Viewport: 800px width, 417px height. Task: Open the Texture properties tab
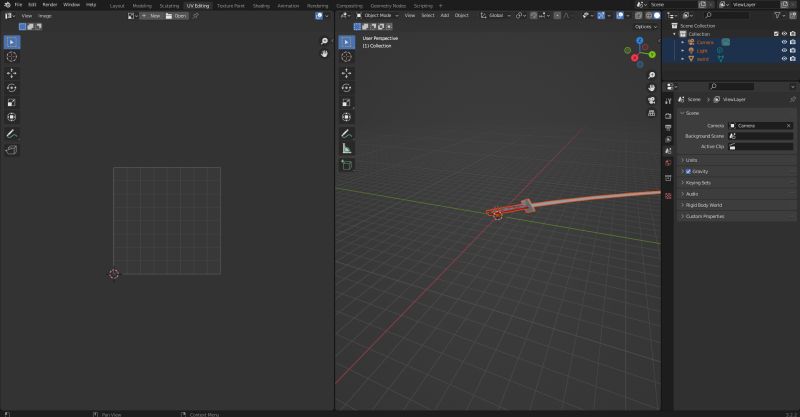[668, 196]
